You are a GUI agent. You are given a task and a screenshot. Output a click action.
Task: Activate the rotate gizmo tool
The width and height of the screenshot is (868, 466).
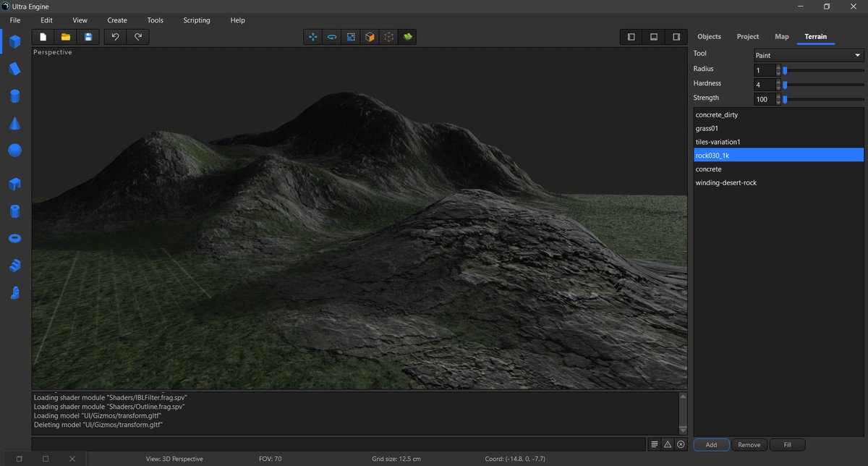[332, 36]
